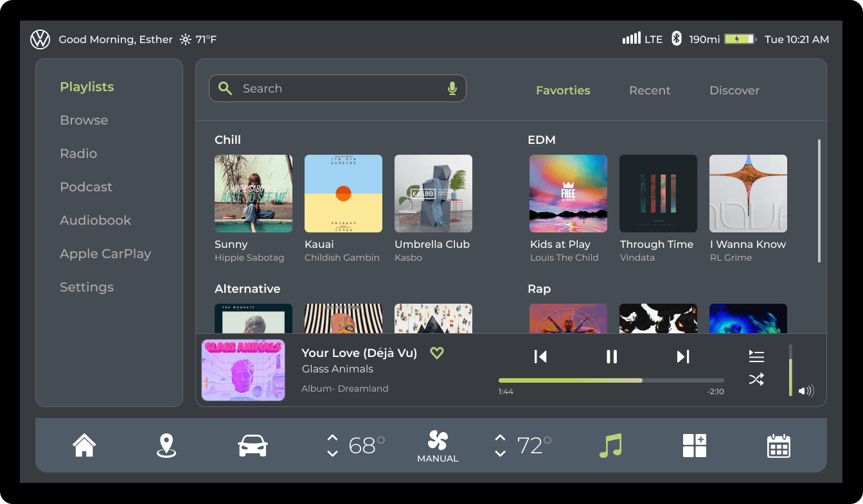This screenshot has height=504, width=863.
Task: Click the Bluetooth status icon
Action: 676,39
